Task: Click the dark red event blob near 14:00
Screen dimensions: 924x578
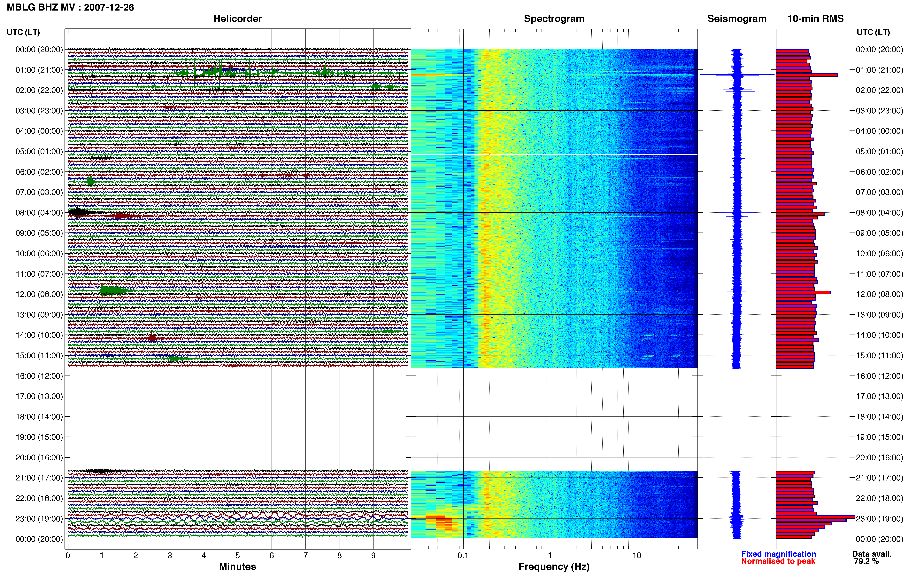Action: [x=152, y=337]
